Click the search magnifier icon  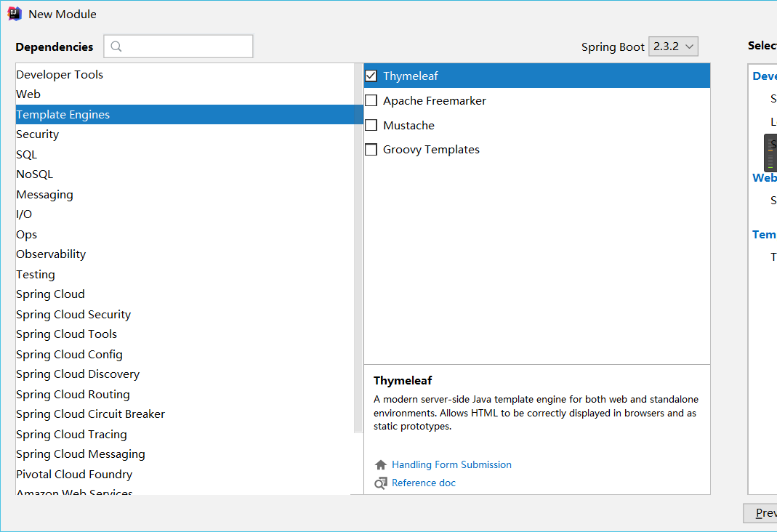[116, 47]
